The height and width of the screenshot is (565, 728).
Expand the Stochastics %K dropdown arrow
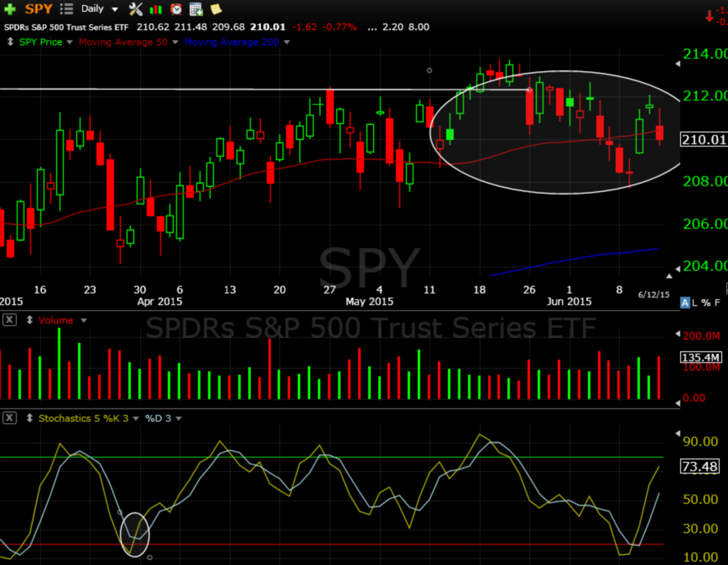[136, 419]
